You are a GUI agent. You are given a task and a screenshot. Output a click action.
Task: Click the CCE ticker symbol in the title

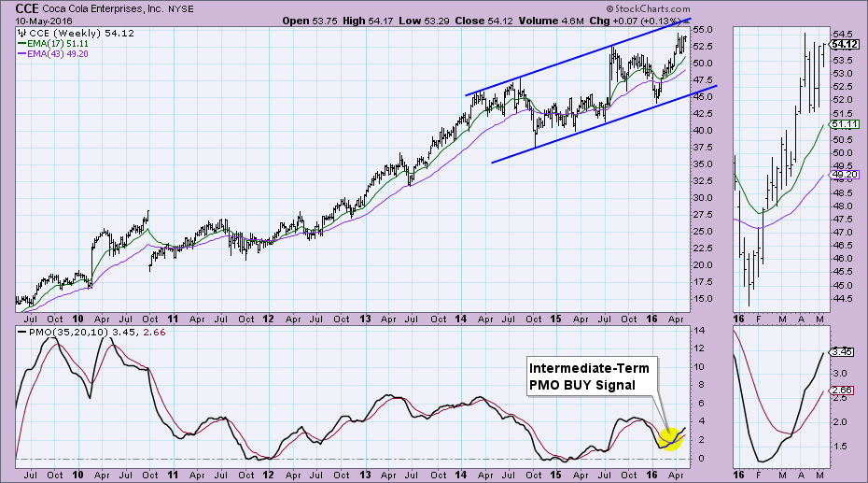(26, 8)
